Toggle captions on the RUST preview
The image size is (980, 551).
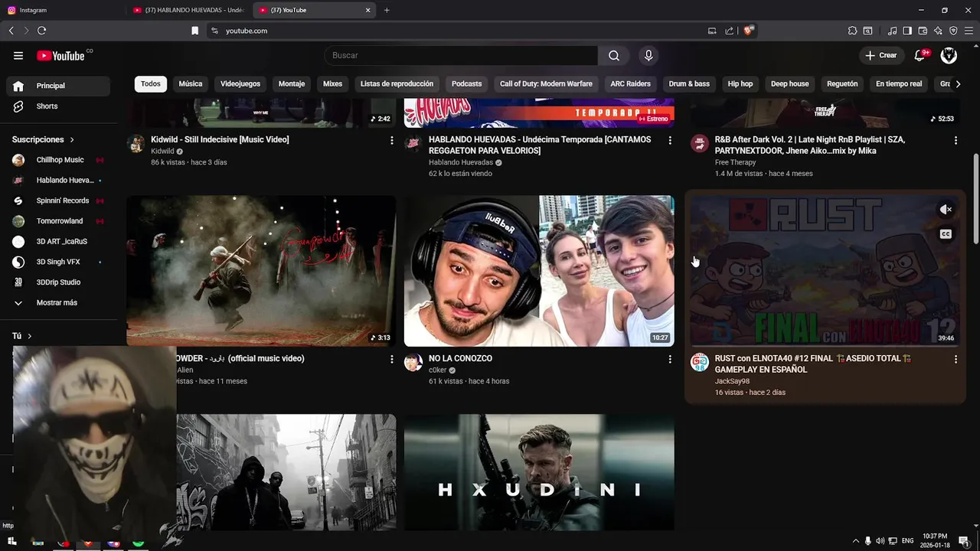point(946,234)
